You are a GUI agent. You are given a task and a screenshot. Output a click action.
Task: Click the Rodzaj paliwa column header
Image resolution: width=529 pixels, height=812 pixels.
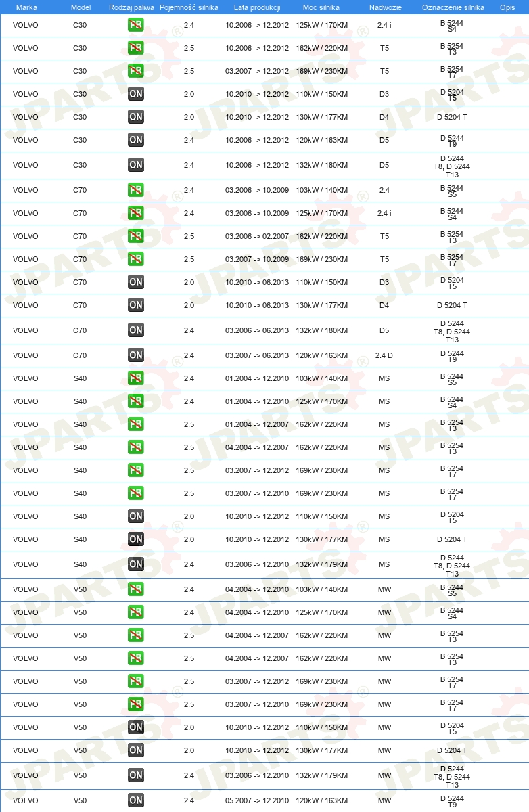[x=132, y=7]
